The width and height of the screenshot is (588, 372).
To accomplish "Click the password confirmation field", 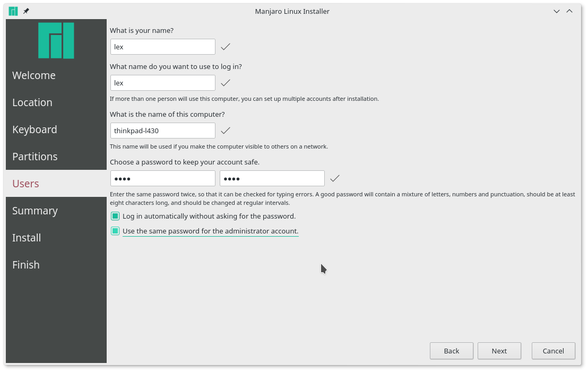I will click(272, 178).
